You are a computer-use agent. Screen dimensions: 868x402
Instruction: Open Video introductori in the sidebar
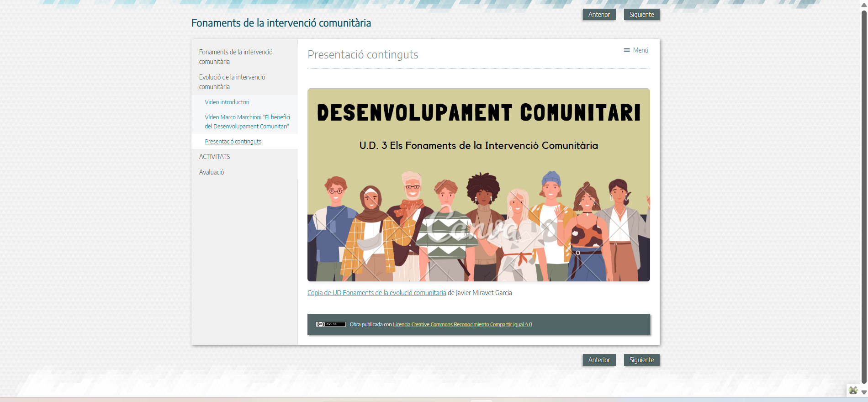pyautogui.click(x=227, y=102)
